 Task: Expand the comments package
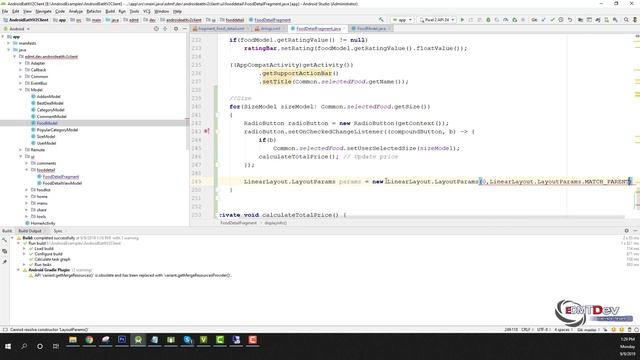pyautogui.click(x=27, y=163)
